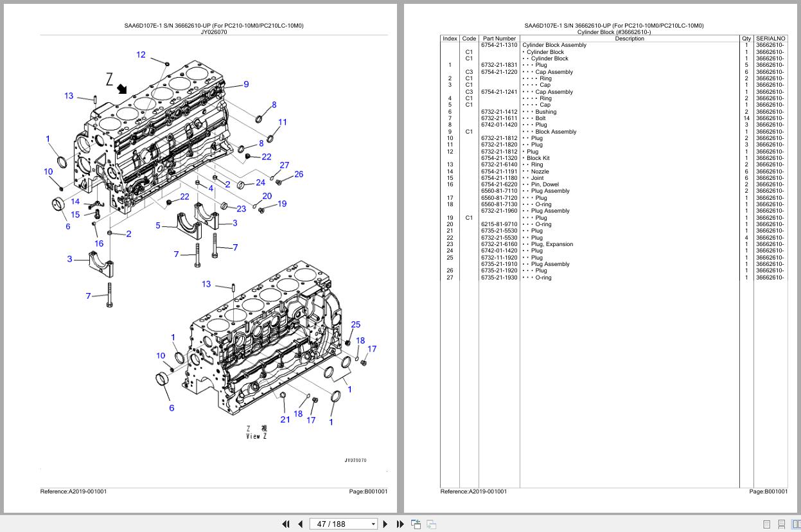Image resolution: width=801 pixels, height=532 pixels.
Task: Click callout number 25 in the lower diagram
Action: (355, 324)
